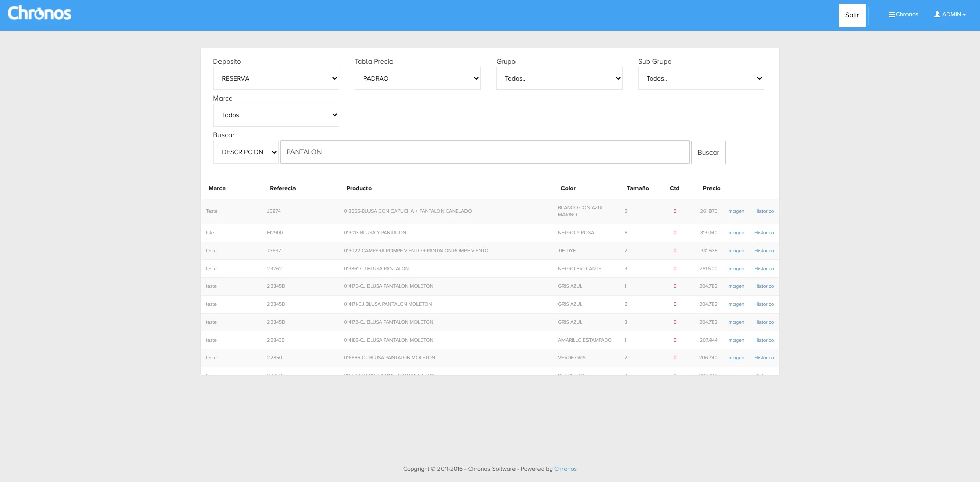Click the Ctd column header
The width and height of the screenshot is (980, 482).
(x=675, y=188)
